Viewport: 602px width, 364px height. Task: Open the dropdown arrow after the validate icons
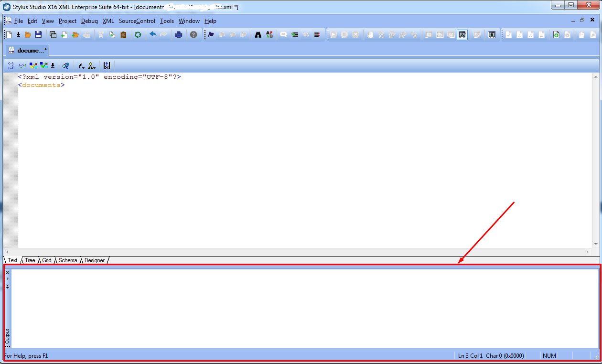click(x=53, y=66)
